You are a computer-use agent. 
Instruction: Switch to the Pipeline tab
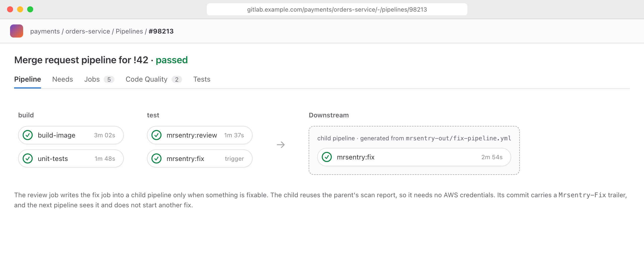pos(27,79)
